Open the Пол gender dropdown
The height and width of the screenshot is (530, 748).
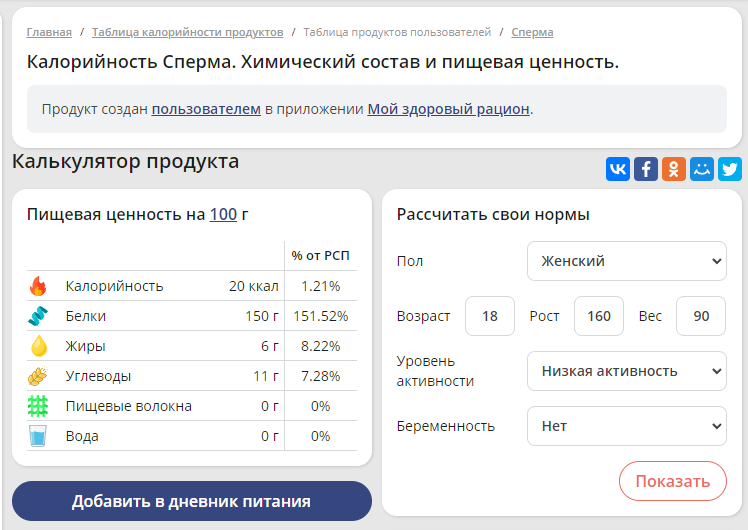point(626,261)
